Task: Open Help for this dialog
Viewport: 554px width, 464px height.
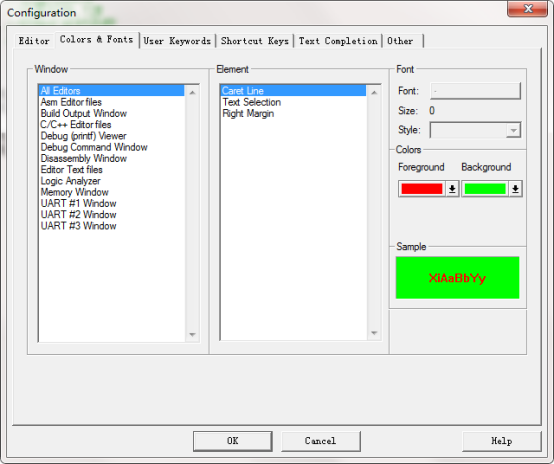Action: pyautogui.click(x=501, y=441)
